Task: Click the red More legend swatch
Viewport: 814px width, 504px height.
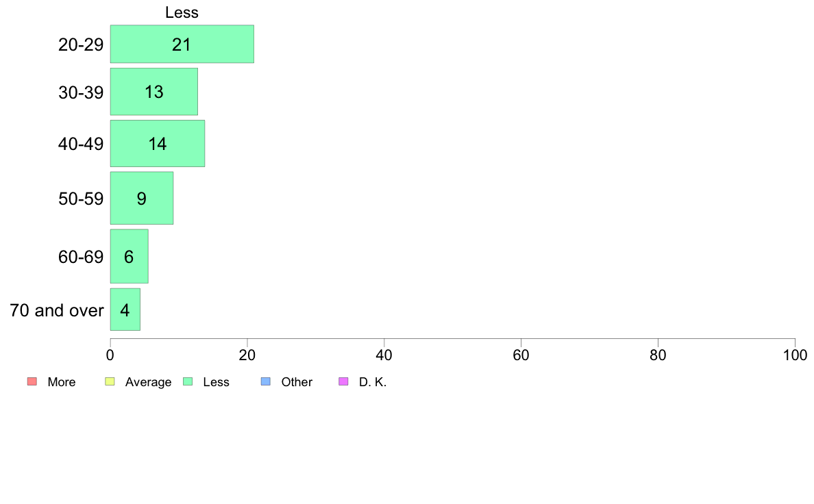Action: point(32,381)
